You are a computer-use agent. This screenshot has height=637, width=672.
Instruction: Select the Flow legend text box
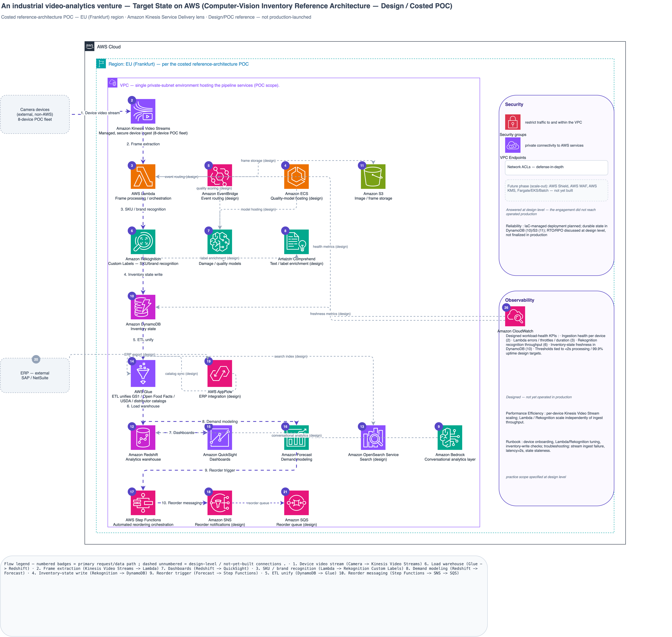[x=244, y=596]
